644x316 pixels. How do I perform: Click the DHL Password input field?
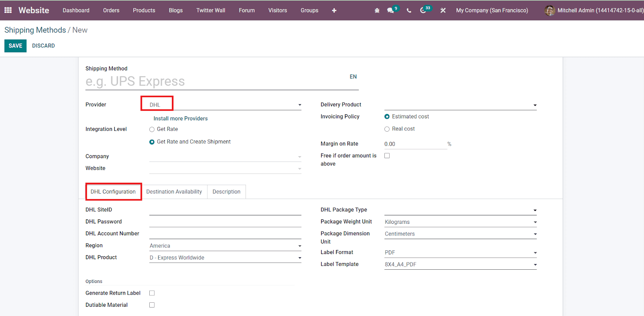tap(225, 222)
